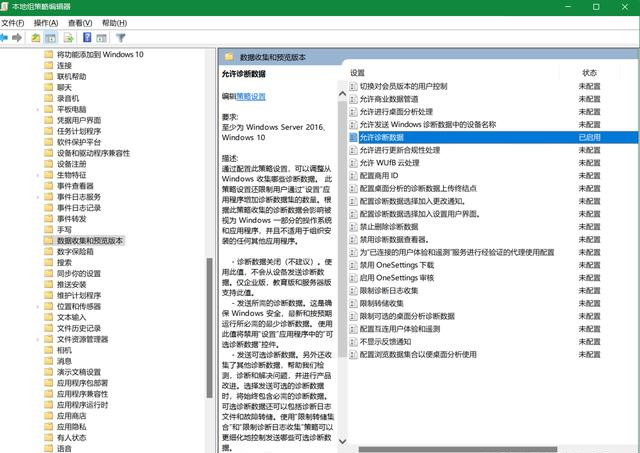Screen dimensions: 640x453
Task: Open the 操作(A) menu
Action: click(x=45, y=22)
